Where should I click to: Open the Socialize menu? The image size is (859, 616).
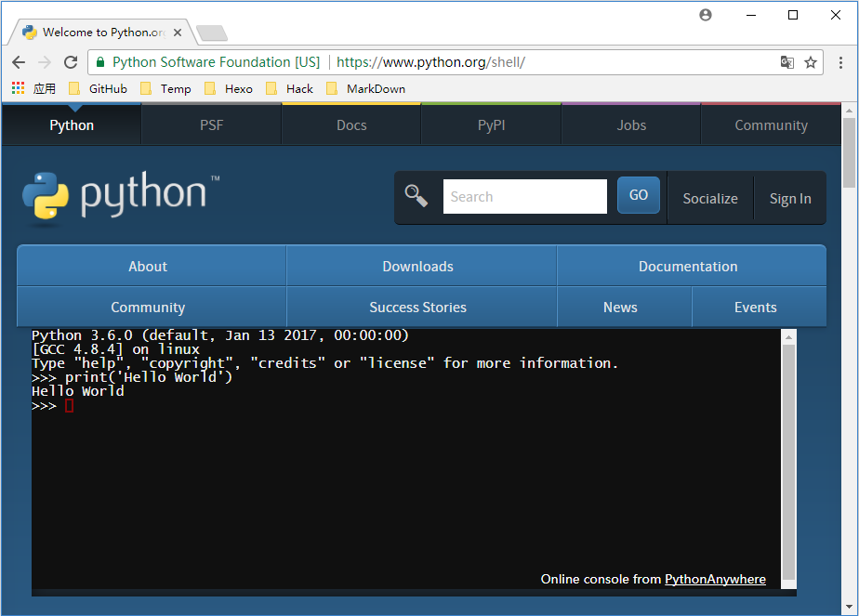click(x=710, y=198)
